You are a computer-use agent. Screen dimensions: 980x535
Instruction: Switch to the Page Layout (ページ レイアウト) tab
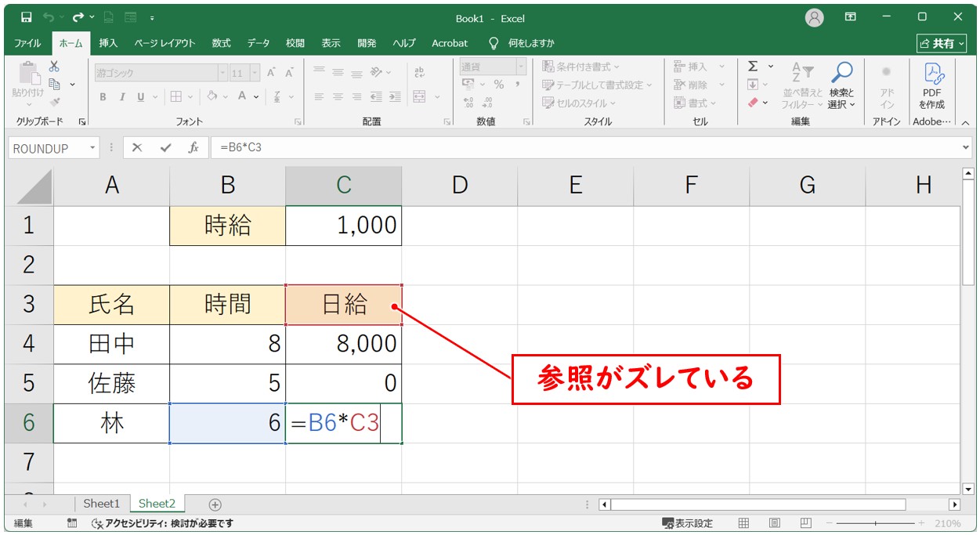(165, 43)
